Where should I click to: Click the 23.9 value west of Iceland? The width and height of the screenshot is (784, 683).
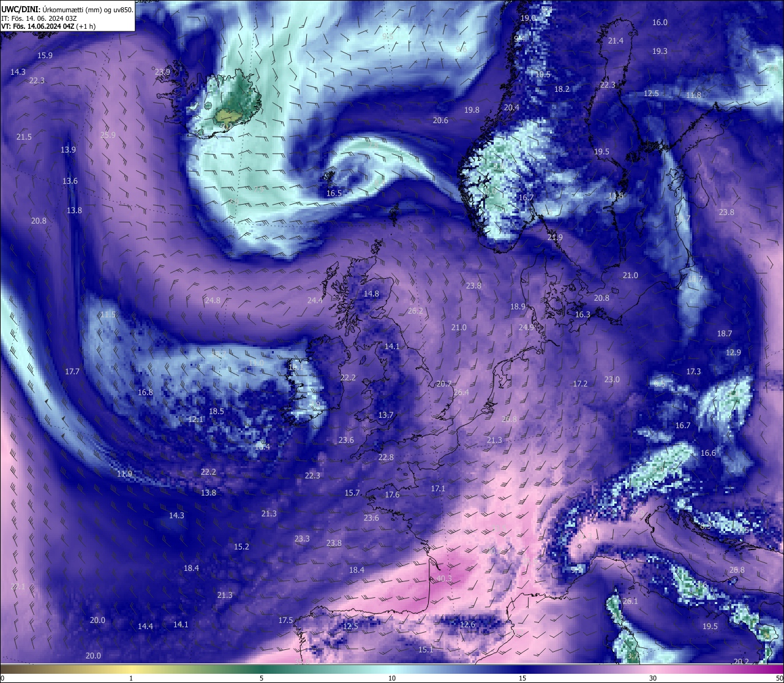coord(162,72)
